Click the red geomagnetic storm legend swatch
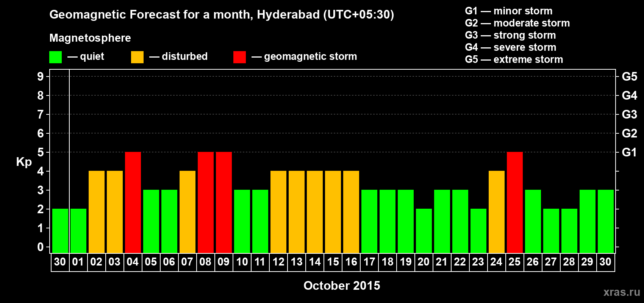This screenshot has height=303, width=644. [x=239, y=57]
